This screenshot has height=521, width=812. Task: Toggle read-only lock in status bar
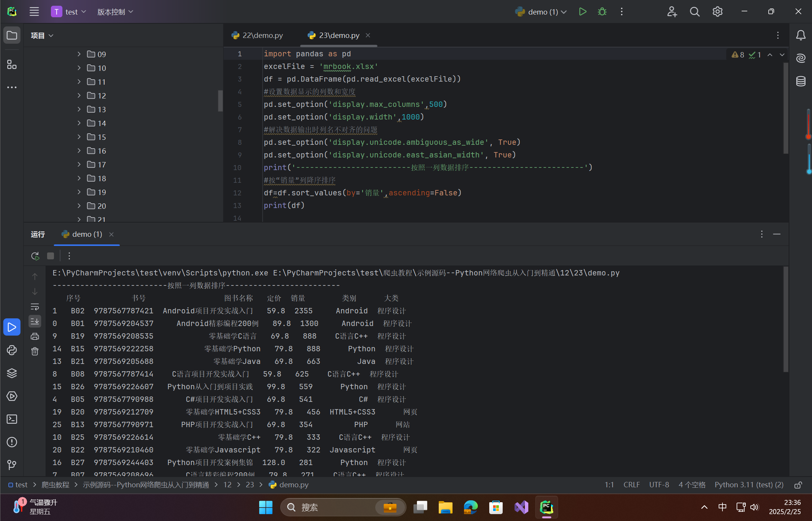coord(798,485)
